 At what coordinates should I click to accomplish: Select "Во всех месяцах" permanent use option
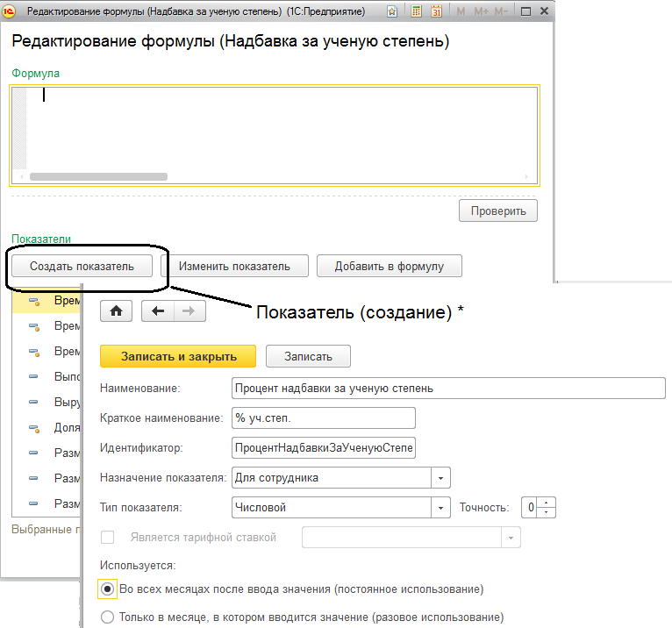pyautogui.click(x=108, y=589)
